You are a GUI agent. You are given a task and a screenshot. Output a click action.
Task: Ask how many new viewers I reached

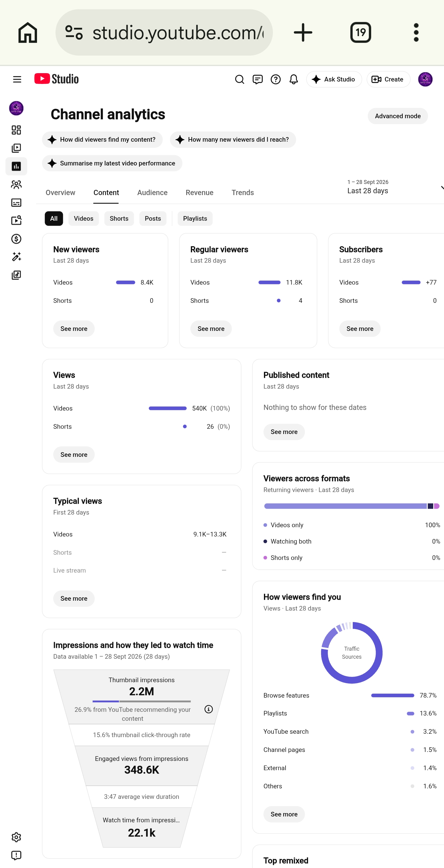tap(232, 140)
